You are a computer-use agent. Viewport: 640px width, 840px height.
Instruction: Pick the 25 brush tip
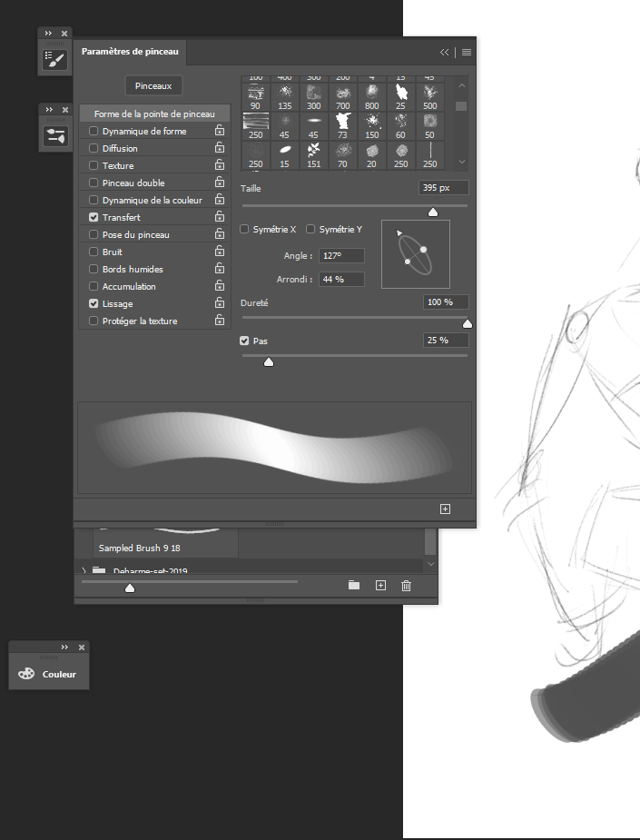[x=400, y=97]
